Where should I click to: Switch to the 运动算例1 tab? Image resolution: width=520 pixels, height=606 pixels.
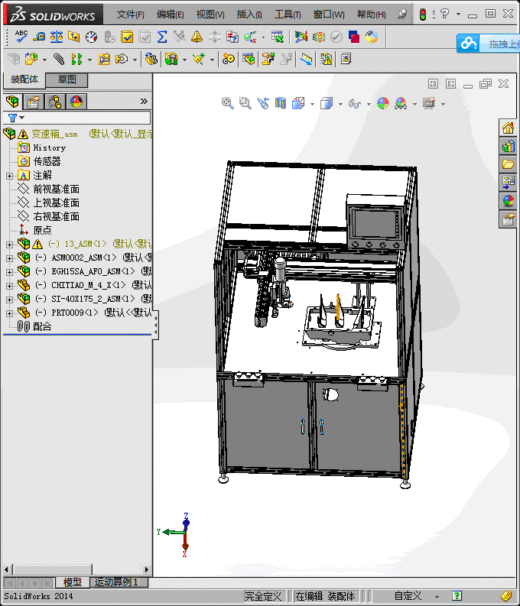point(117,582)
